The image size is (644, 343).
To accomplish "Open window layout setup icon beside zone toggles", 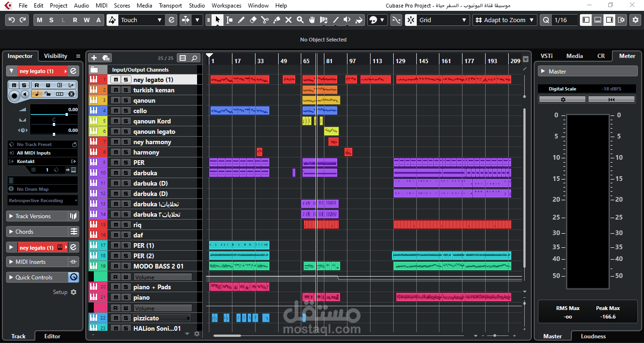I will click(622, 20).
